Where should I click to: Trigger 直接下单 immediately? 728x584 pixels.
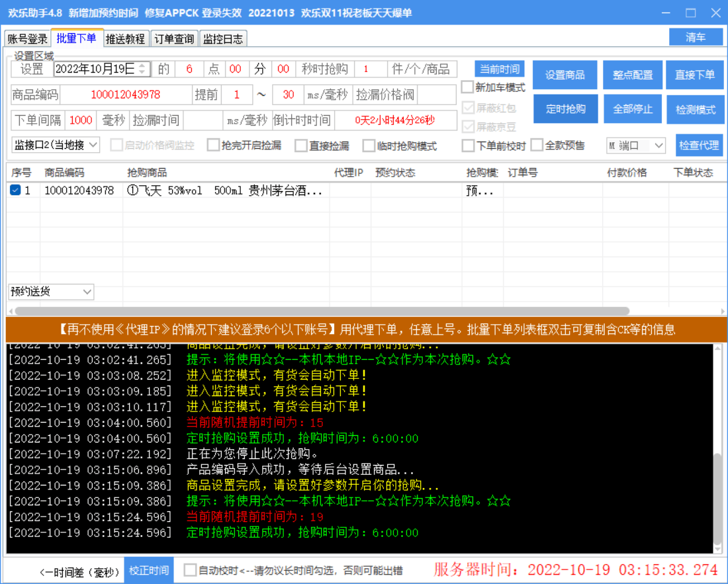click(696, 75)
